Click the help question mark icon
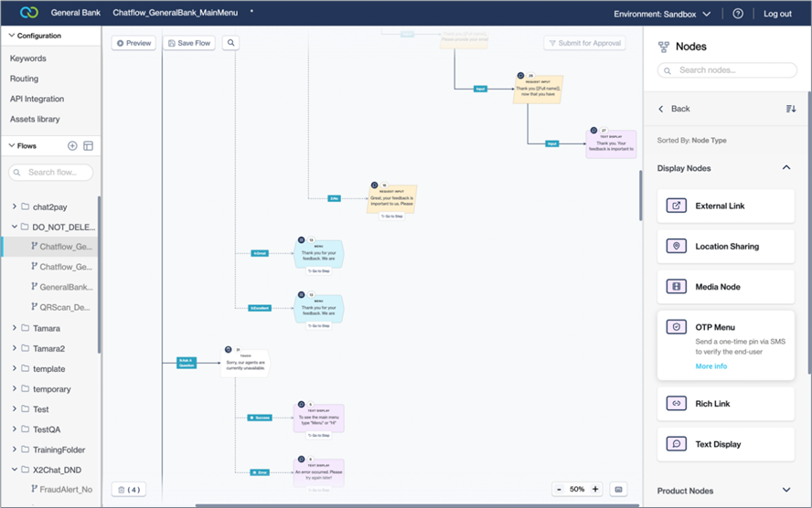 [x=738, y=14]
